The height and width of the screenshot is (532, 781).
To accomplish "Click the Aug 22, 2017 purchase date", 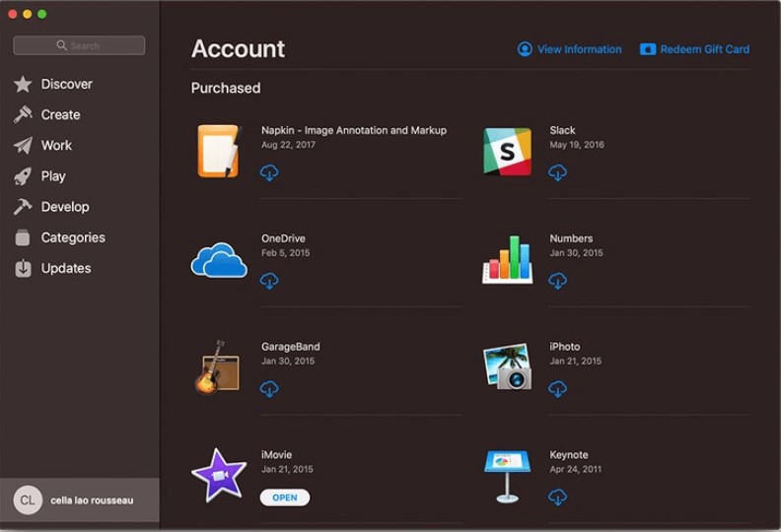I will click(x=288, y=145).
